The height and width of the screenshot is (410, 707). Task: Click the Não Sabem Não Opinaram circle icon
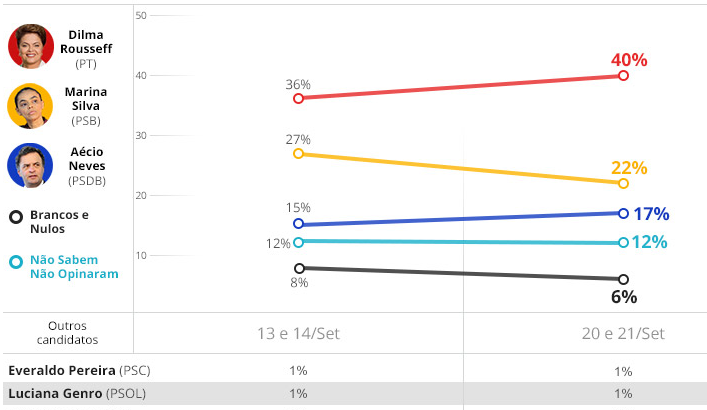pos(15,262)
